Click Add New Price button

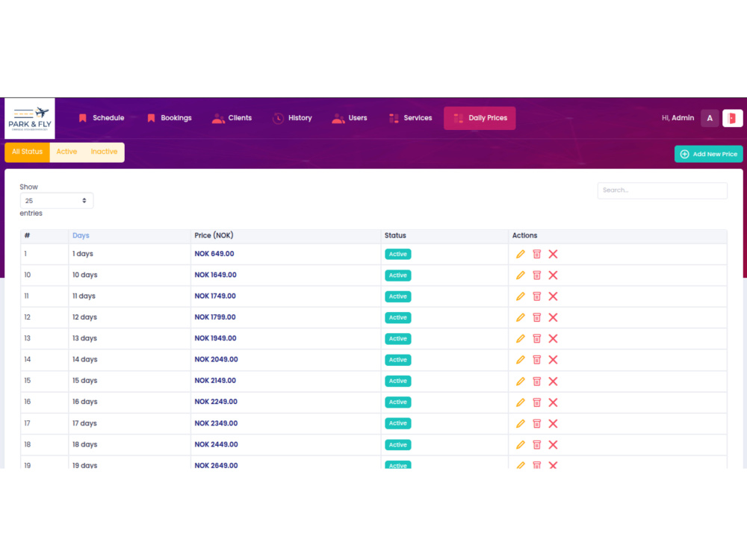pyautogui.click(x=708, y=154)
